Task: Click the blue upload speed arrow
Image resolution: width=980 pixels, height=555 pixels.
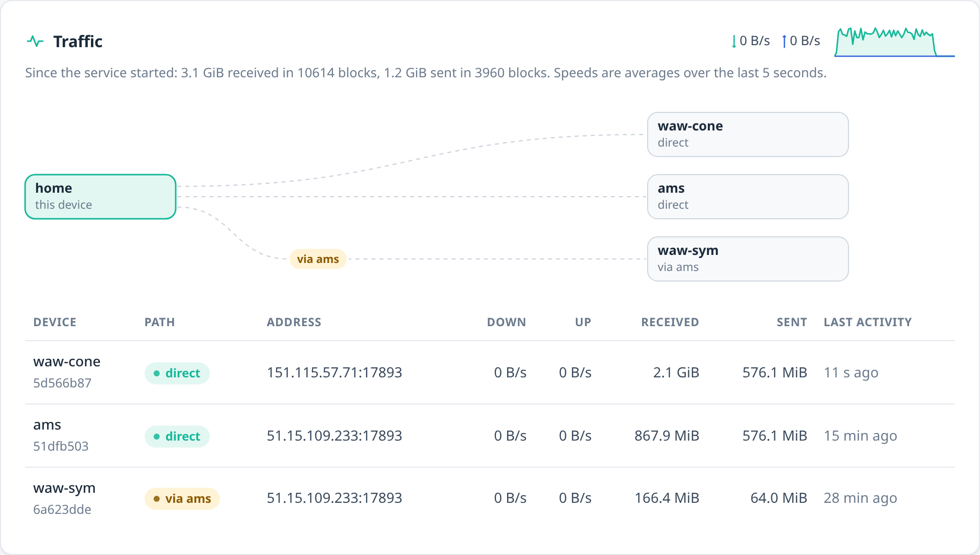Action: pyautogui.click(x=784, y=41)
